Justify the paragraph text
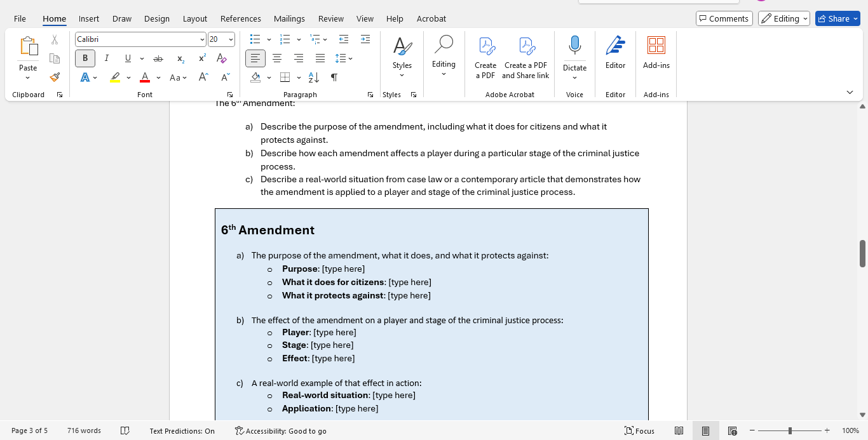This screenshot has height=440, width=868. [x=320, y=58]
